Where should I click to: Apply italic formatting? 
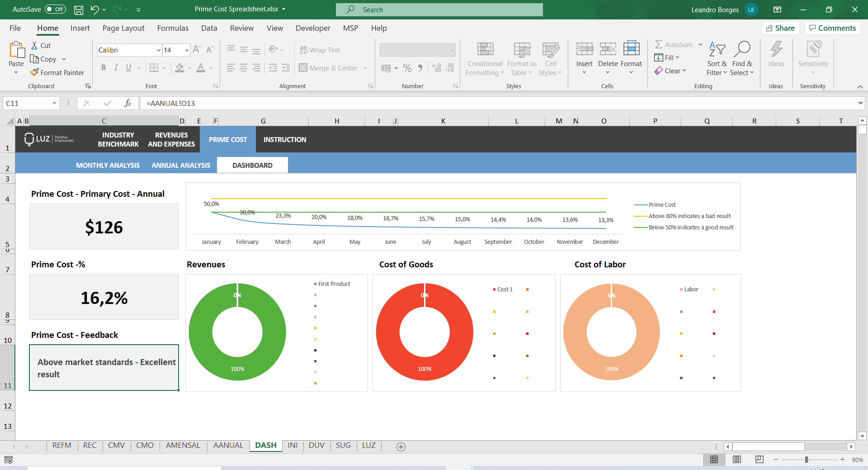click(x=116, y=67)
